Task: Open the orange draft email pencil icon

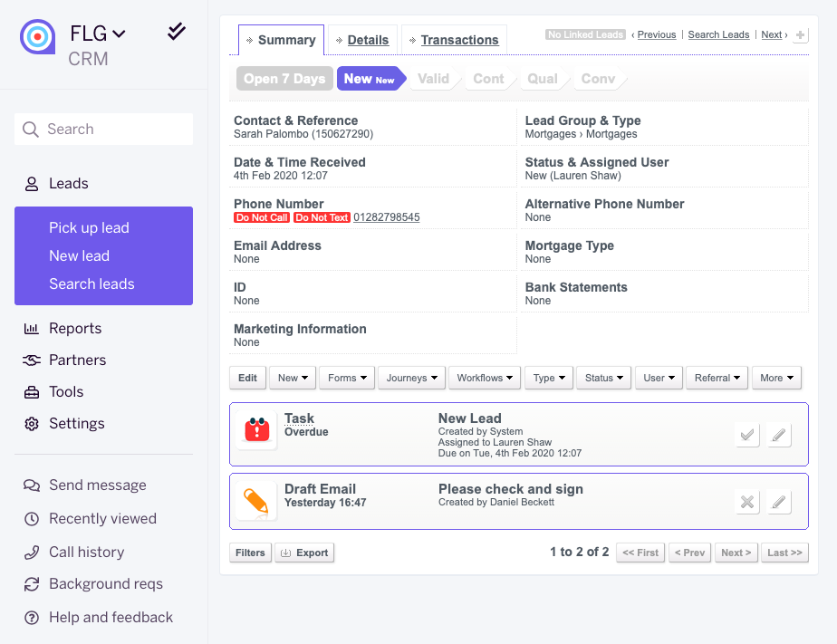Action: [x=256, y=501]
